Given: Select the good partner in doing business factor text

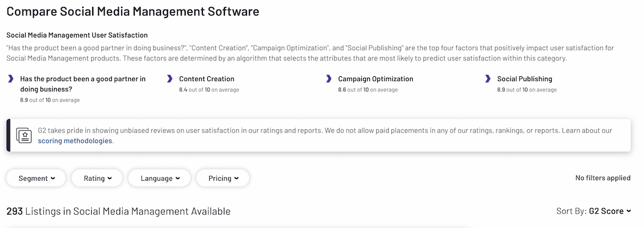Looking at the screenshot, I should click(83, 84).
